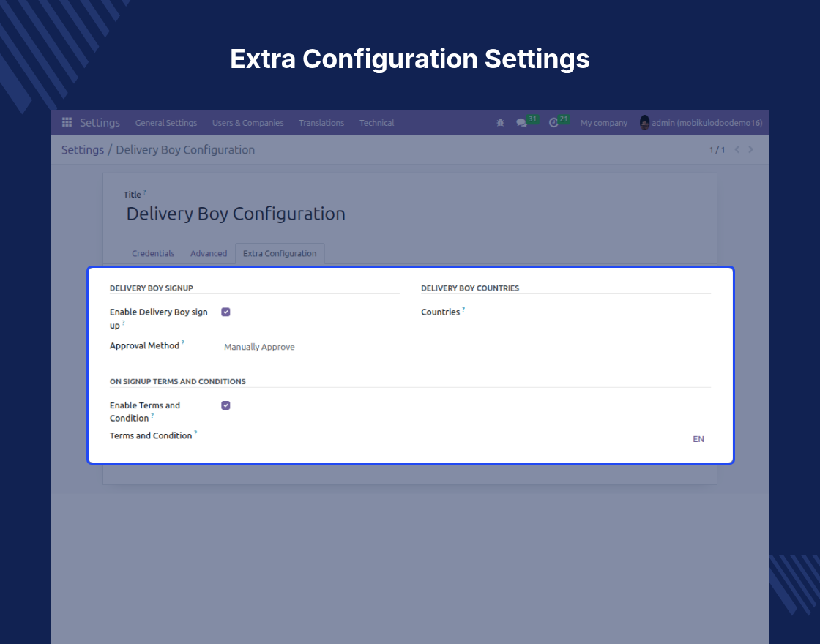Screen dimensions: 820x644
Task: Click the help mark beside Countries
Action: (x=463, y=309)
